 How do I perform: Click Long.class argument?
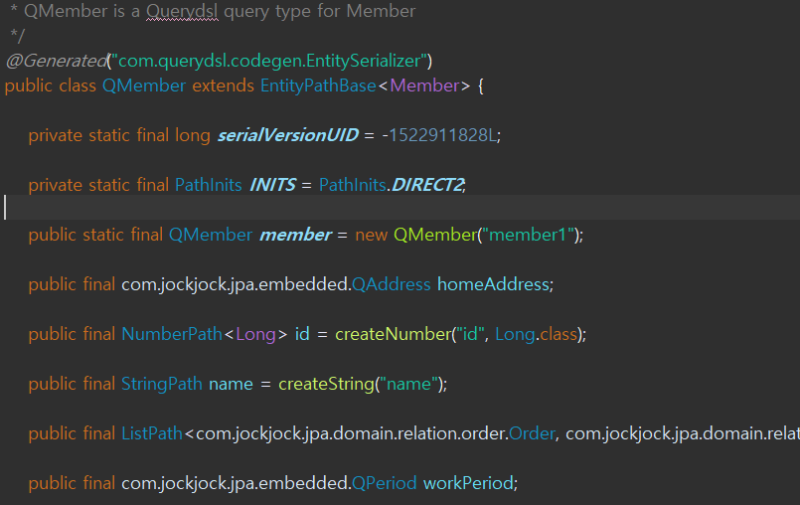(x=536, y=334)
